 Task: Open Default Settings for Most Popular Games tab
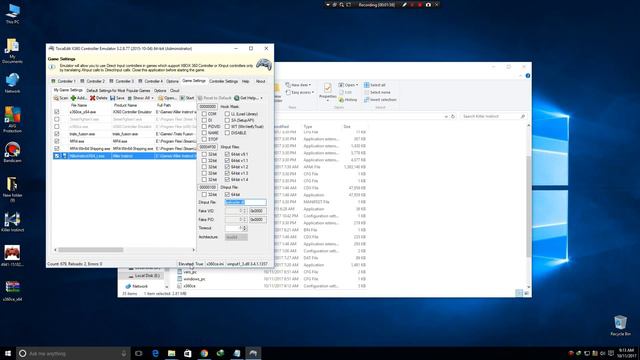(x=118, y=91)
